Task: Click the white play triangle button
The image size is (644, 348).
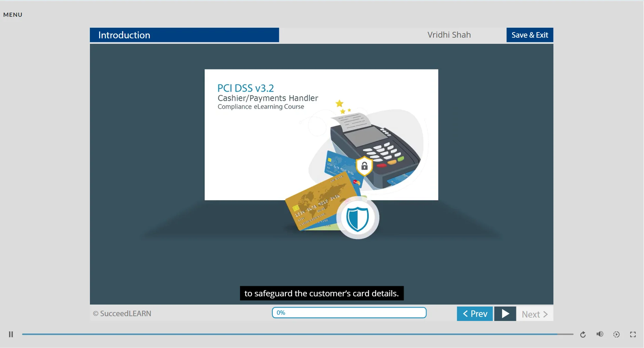Action: 505,314
